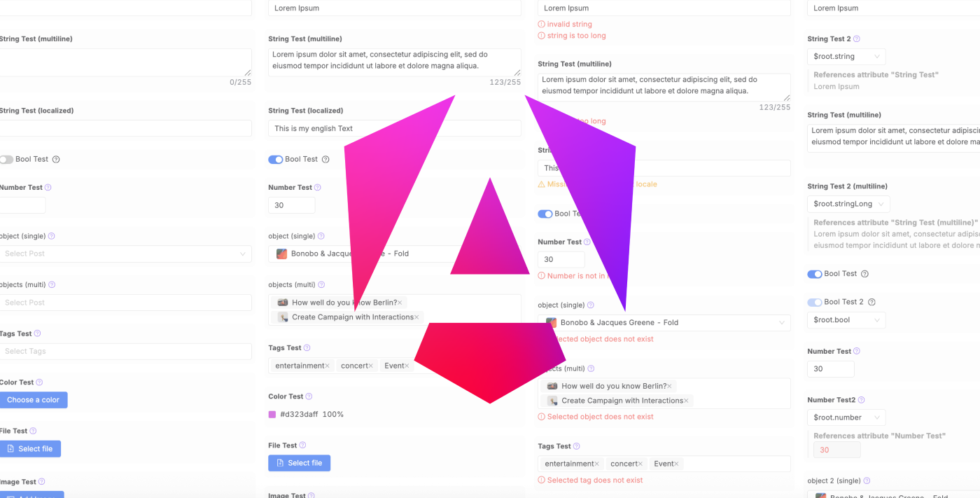Click the Choose a color button
The image size is (980, 498).
tap(34, 400)
